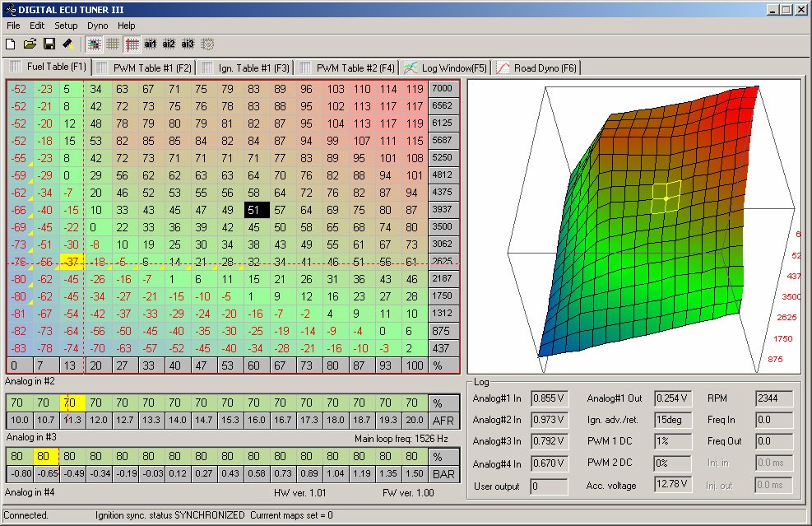Open the File menu
812x526 pixels.
(x=13, y=26)
